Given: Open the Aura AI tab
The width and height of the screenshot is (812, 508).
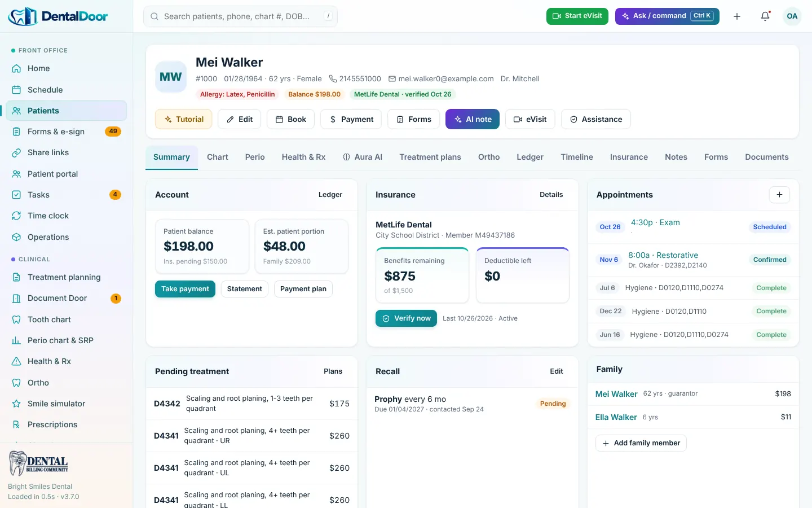Looking at the screenshot, I should coord(363,157).
